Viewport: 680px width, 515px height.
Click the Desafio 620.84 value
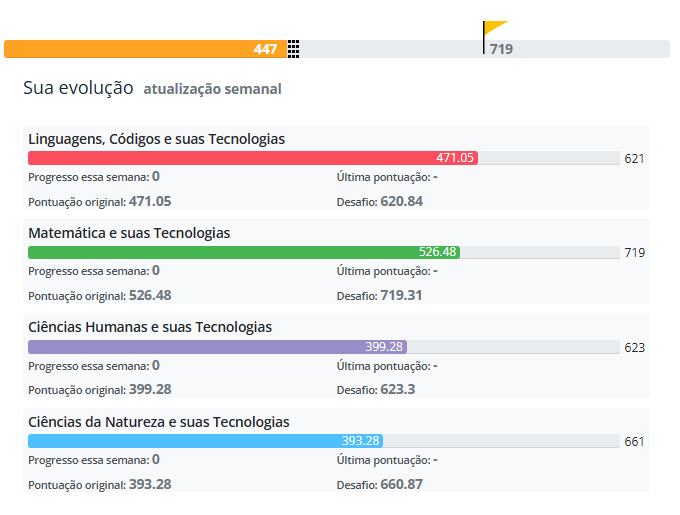402,202
